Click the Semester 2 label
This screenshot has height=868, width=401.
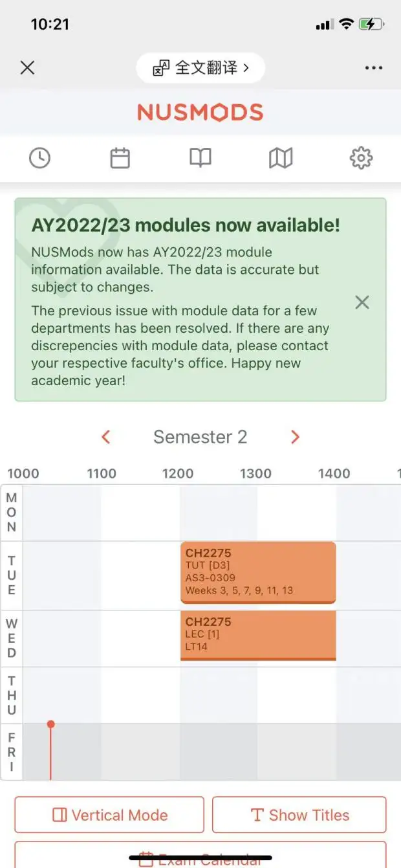(200, 438)
